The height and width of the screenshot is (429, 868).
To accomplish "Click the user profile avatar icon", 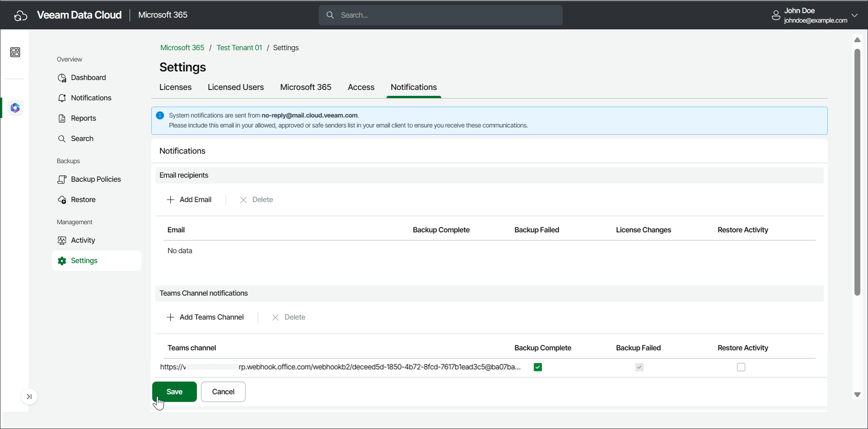I will click(x=776, y=15).
